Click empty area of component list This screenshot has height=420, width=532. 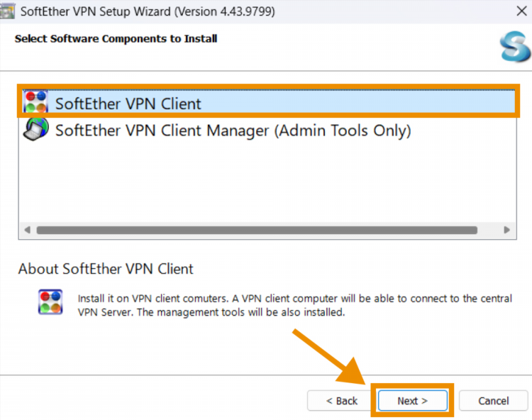tap(267, 182)
